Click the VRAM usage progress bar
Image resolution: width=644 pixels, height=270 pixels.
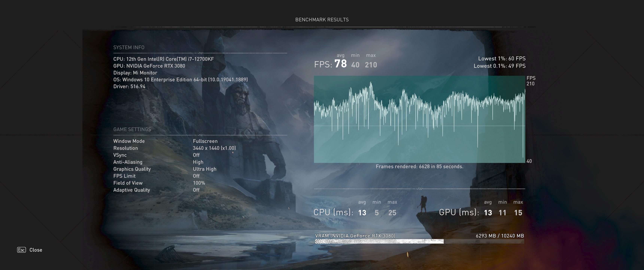point(420,241)
